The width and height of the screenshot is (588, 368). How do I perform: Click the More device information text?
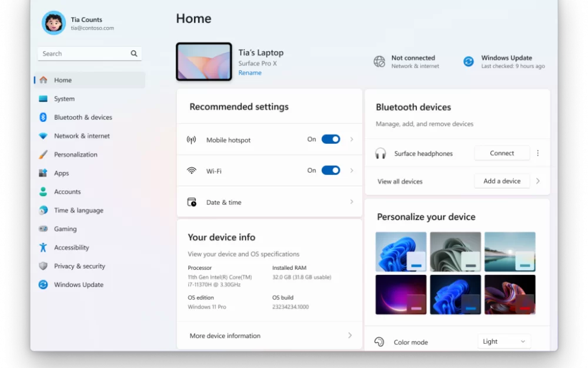225,336
